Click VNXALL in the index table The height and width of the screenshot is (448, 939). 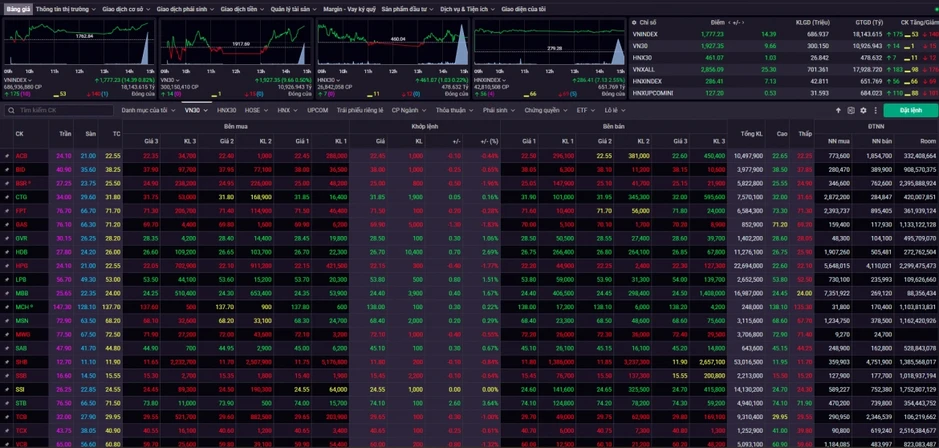(643, 69)
